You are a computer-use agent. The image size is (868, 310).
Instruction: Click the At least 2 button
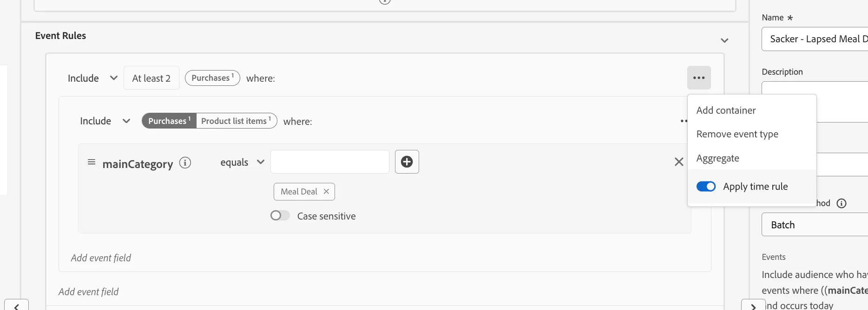click(151, 78)
